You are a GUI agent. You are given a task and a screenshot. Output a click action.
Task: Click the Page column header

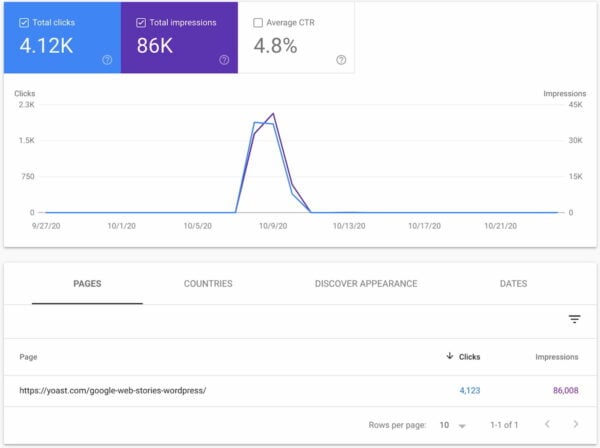tap(28, 356)
